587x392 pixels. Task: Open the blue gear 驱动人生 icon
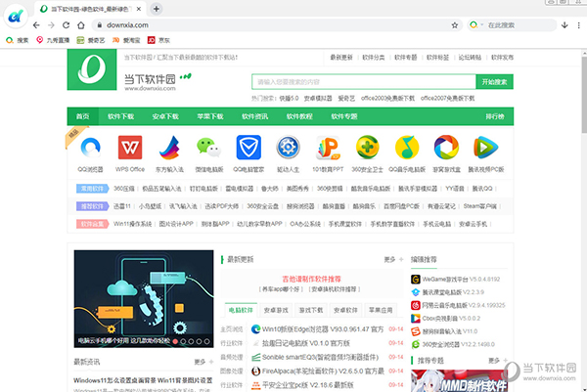point(288,148)
